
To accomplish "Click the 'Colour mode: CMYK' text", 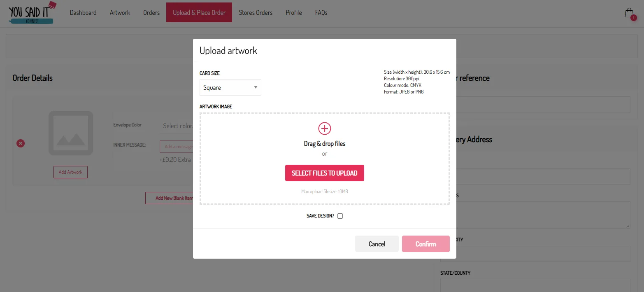I will coord(402,85).
